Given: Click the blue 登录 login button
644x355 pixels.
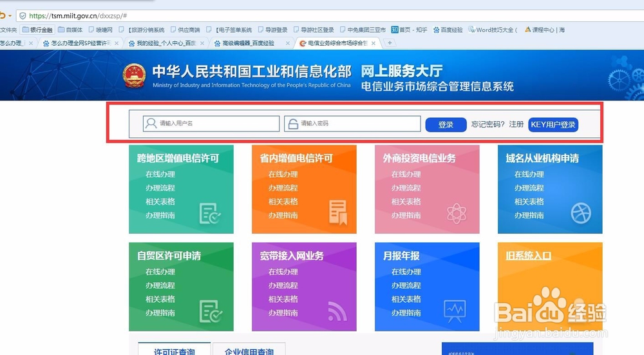Looking at the screenshot, I should point(446,124).
